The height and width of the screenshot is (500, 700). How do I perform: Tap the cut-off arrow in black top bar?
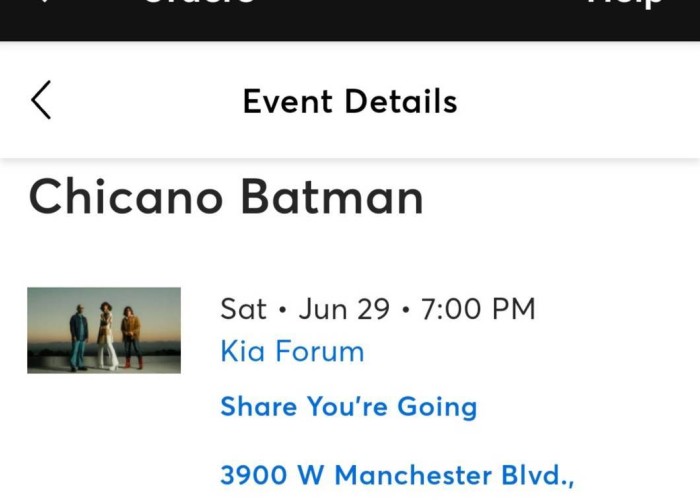tap(44, 2)
